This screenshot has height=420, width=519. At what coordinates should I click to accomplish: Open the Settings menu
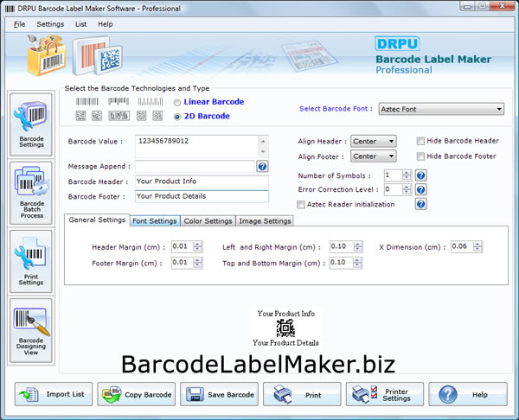click(50, 24)
